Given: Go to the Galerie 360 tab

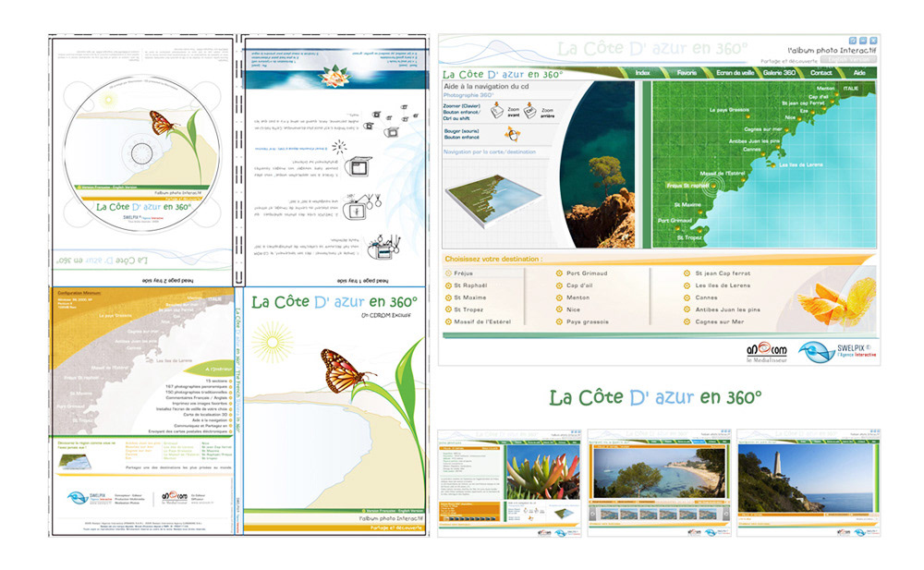Looking at the screenshot, I should click(779, 73).
